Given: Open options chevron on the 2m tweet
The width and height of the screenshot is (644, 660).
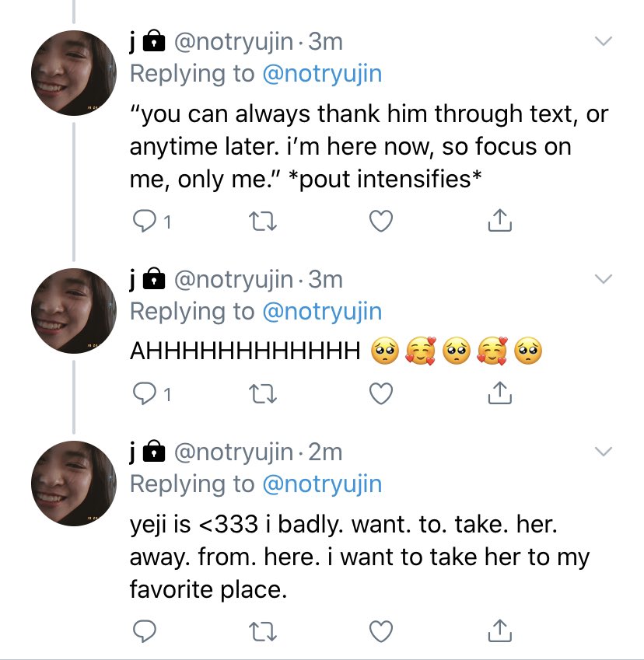Looking at the screenshot, I should coord(603,452).
